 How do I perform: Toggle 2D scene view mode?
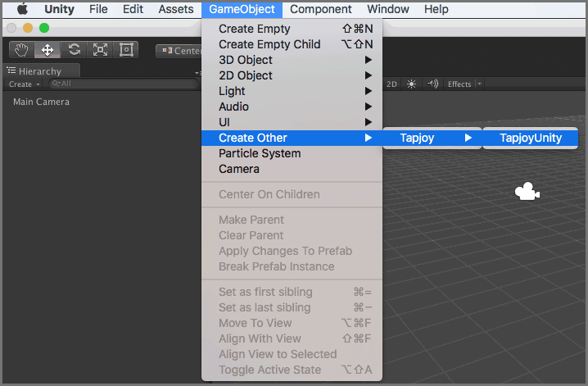coord(391,84)
